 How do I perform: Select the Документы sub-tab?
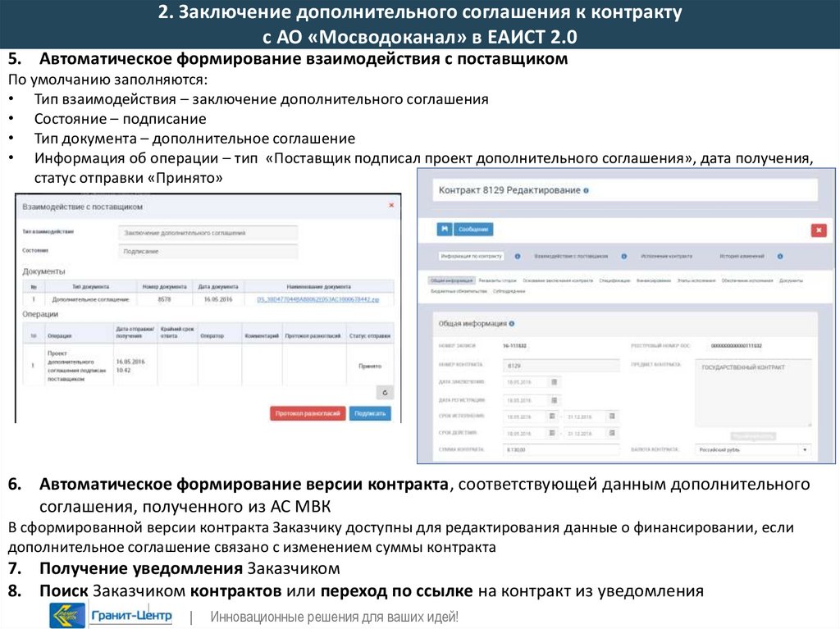(791, 280)
